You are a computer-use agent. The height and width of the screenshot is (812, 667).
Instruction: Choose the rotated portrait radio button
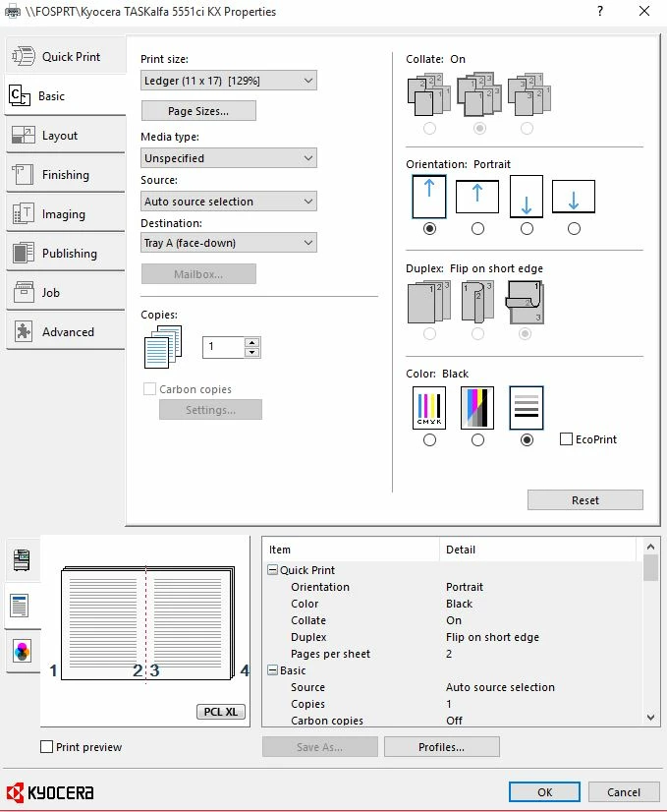[527, 228]
